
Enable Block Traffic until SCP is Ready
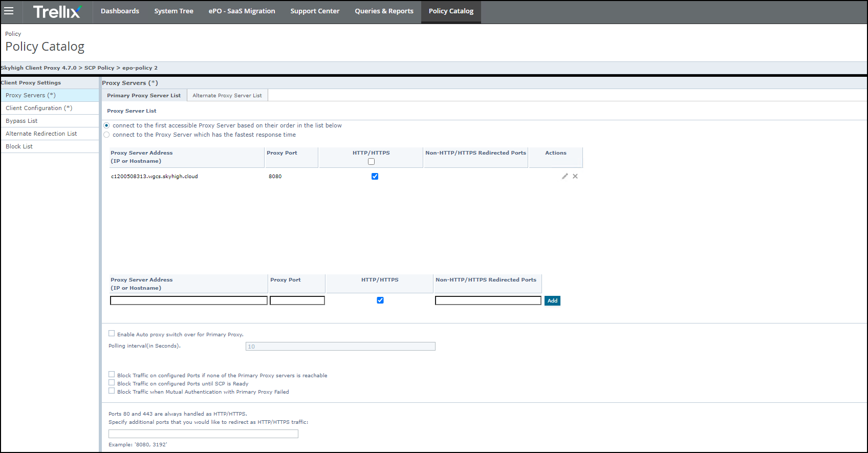click(x=112, y=383)
